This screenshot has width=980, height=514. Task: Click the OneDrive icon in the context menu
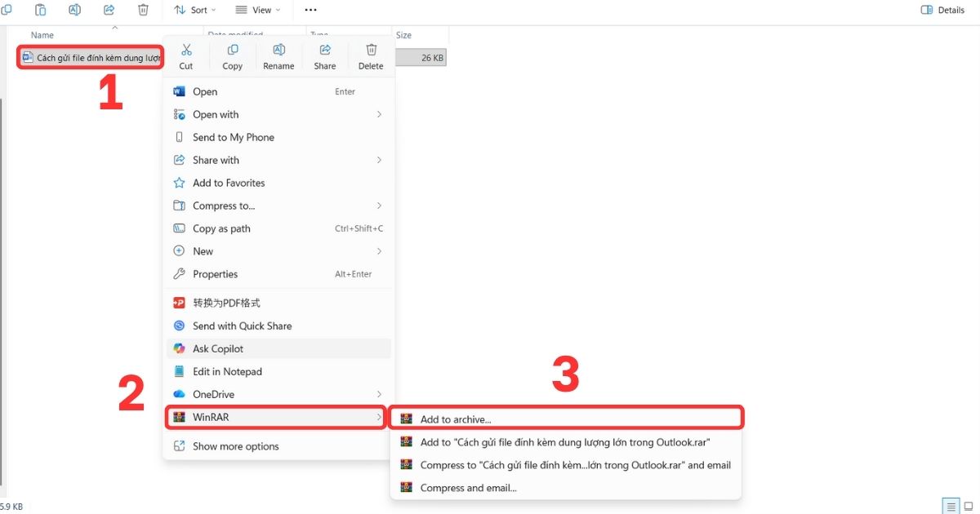[x=180, y=394]
